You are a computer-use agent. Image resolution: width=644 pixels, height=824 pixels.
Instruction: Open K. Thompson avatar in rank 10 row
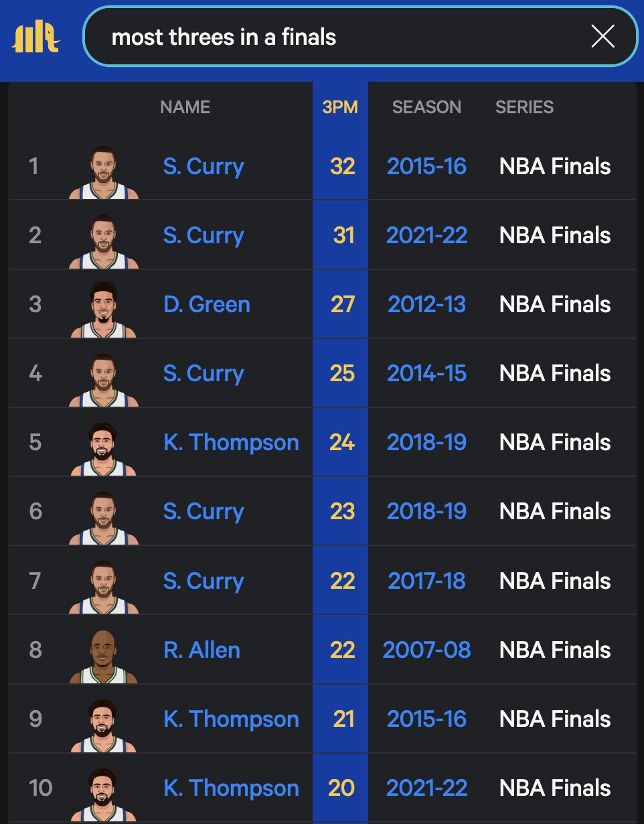[x=103, y=795]
